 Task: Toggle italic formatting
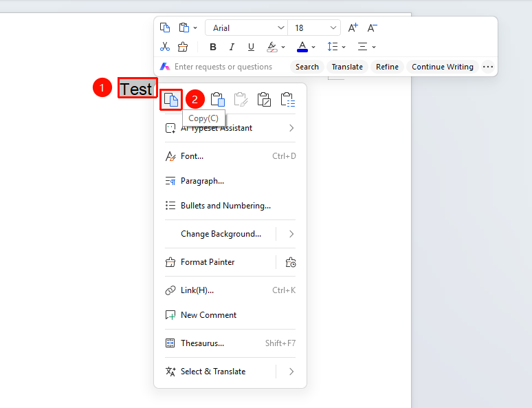point(232,47)
